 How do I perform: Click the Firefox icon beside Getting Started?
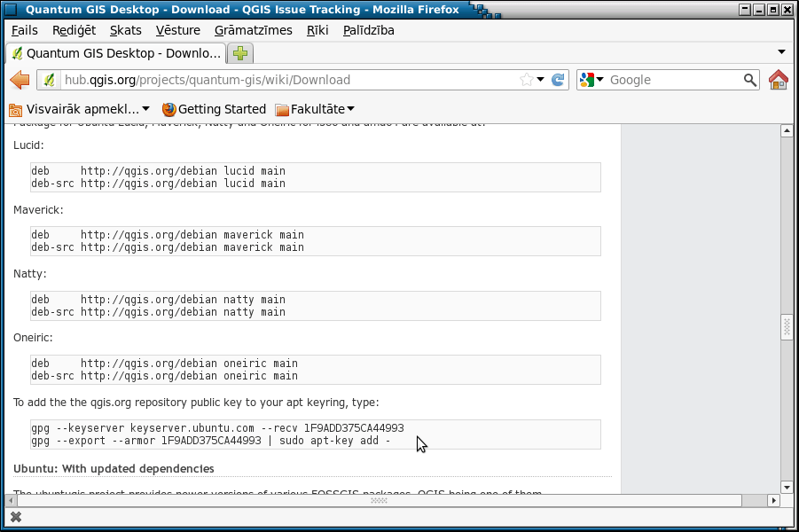(x=168, y=109)
